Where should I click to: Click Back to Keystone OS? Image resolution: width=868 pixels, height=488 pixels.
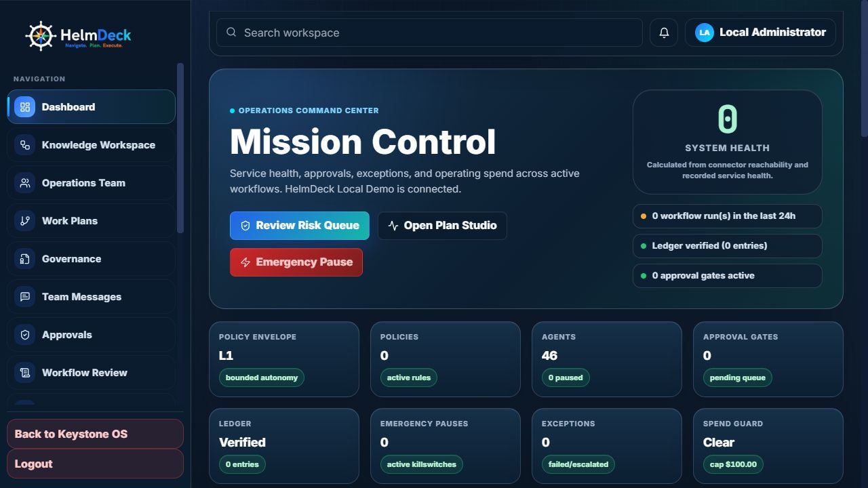(95, 434)
